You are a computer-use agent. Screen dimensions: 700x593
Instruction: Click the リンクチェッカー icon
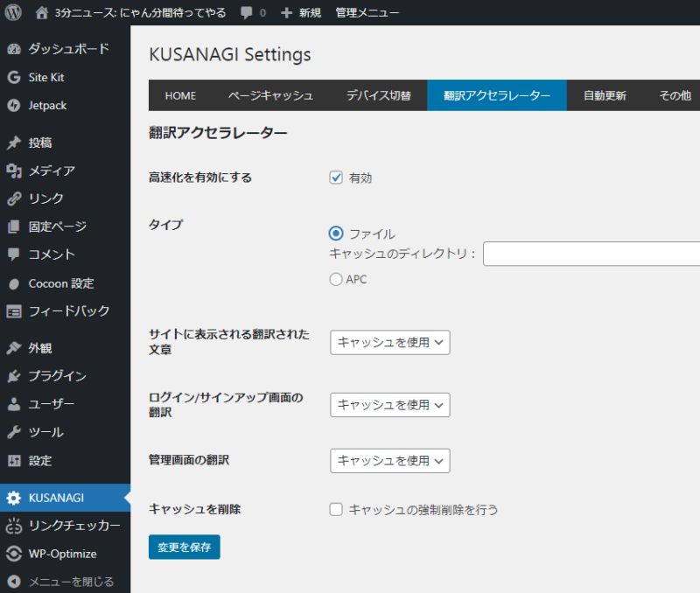click(x=14, y=526)
